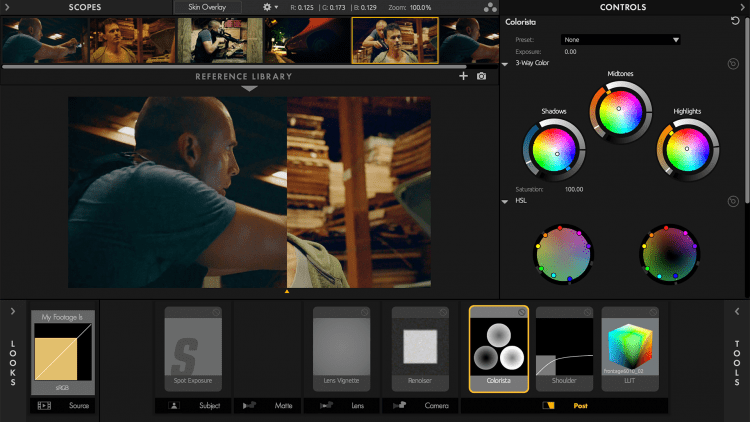Click the Midtones color wheel
This screenshot has width=750, height=422.
[619, 107]
